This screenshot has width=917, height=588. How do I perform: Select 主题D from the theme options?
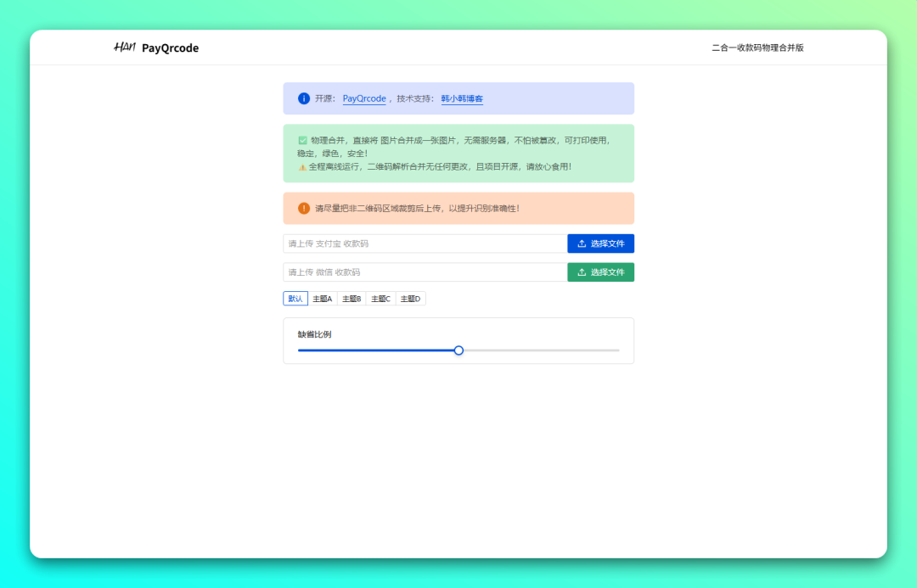tap(411, 299)
